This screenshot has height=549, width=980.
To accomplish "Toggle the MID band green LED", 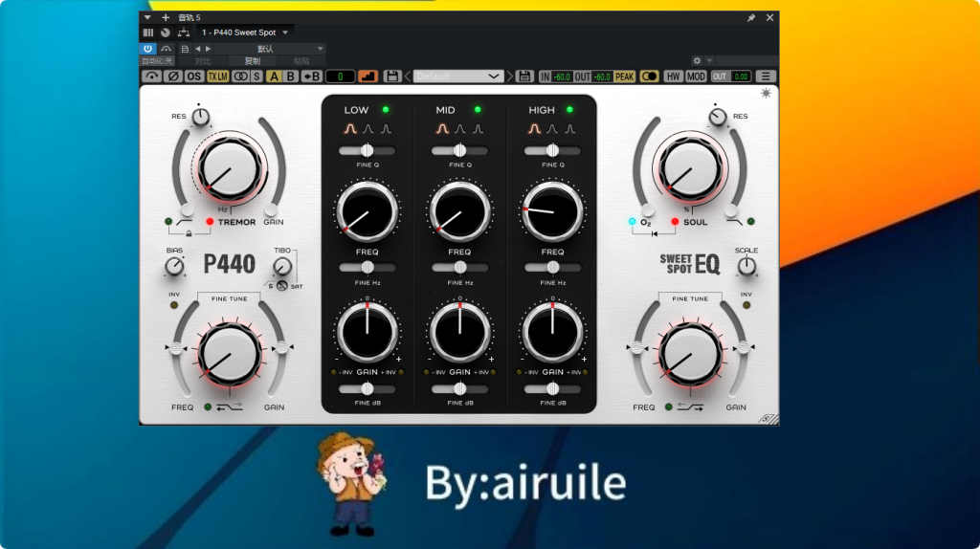I will tap(478, 109).
